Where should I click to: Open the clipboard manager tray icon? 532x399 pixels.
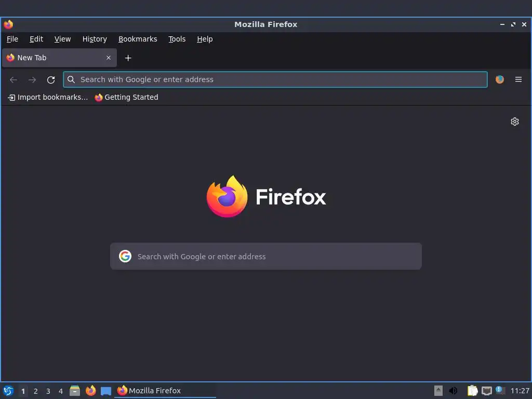(472, 391)
